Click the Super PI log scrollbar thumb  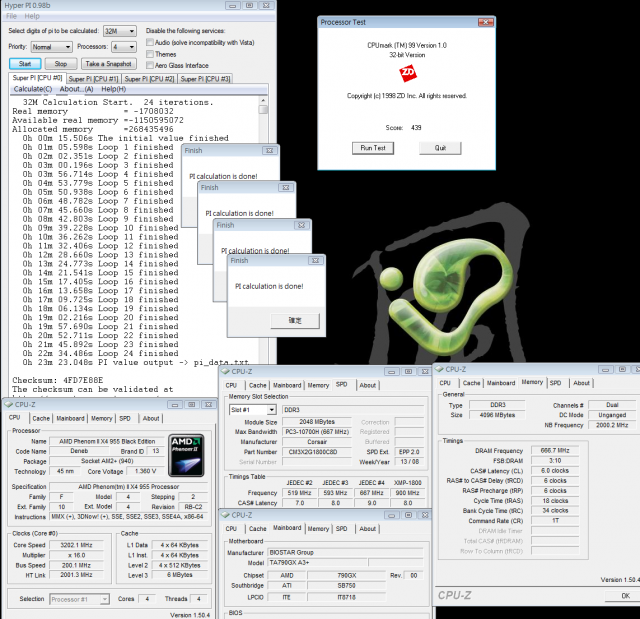click(263, 109)
